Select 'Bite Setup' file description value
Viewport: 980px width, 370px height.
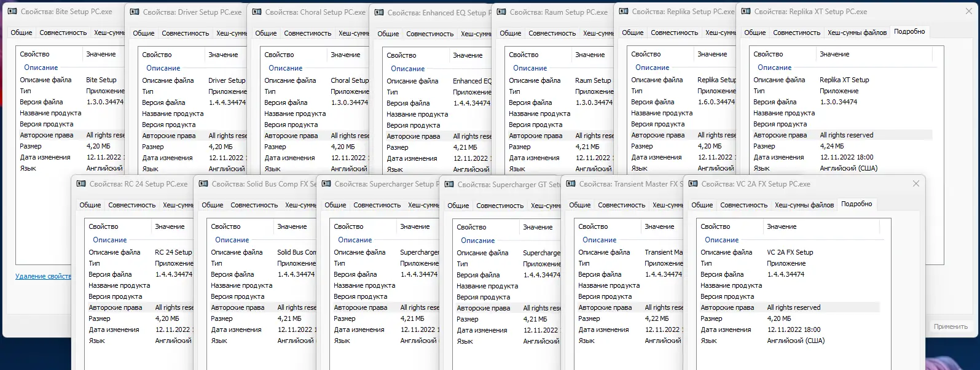(101, 80)
